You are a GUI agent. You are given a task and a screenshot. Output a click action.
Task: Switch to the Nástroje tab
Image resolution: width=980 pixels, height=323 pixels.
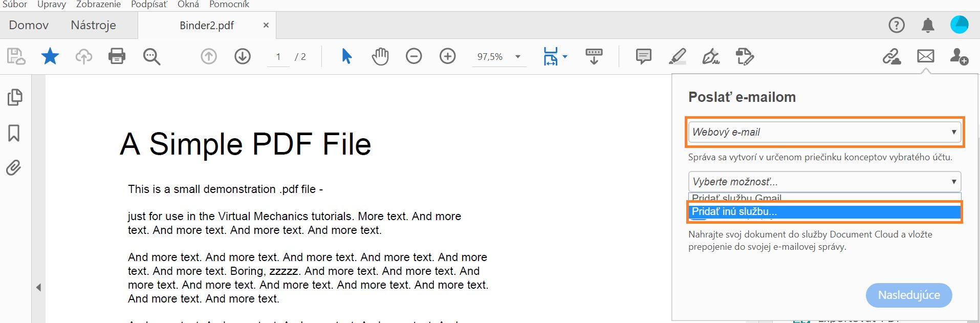click(x=93, y=25)
